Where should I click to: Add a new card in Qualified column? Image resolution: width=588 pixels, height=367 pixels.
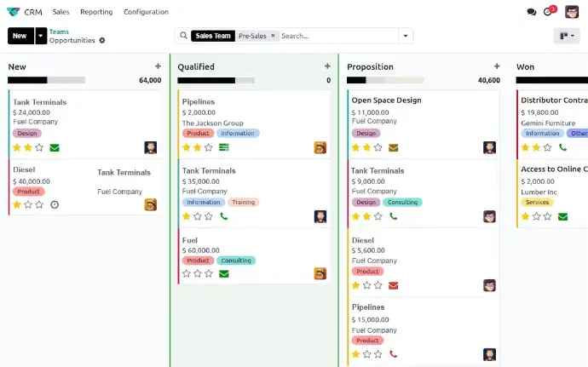click(327, 66)
